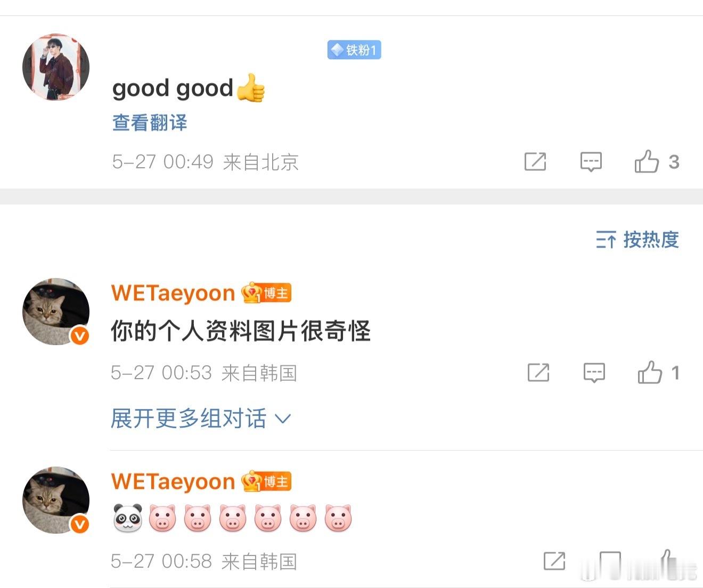Tap the 铁粉1 fan badge
Viewport: 703px width, 588px height.
pyautogui.click(x=354, y=50)
